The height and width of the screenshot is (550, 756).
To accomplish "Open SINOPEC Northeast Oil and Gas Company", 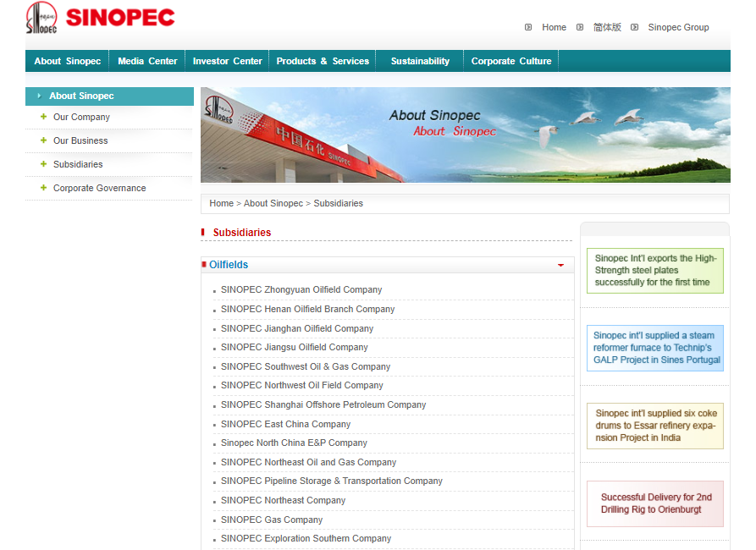I will click(x=308, y=462).
